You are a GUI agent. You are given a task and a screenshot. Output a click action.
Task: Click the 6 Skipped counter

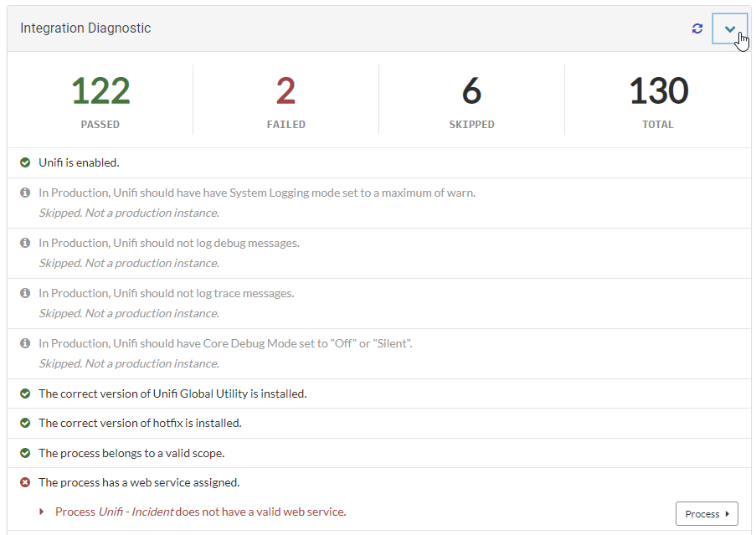tap(471, 91)
